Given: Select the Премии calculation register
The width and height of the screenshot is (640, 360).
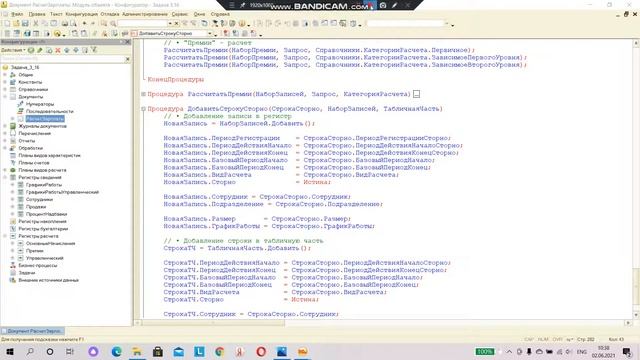Looking at the screenshot, I should click(35, 251).
